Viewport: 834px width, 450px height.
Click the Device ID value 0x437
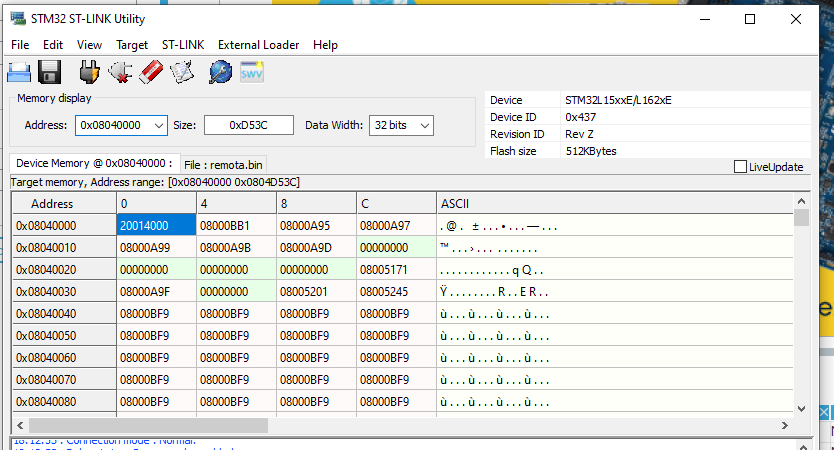coord(580,117)
